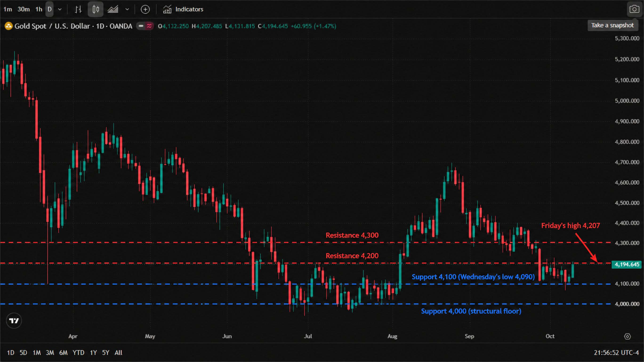Show All available data range
644x362 pixels.
pyautogui.click(x=118, y=353)
